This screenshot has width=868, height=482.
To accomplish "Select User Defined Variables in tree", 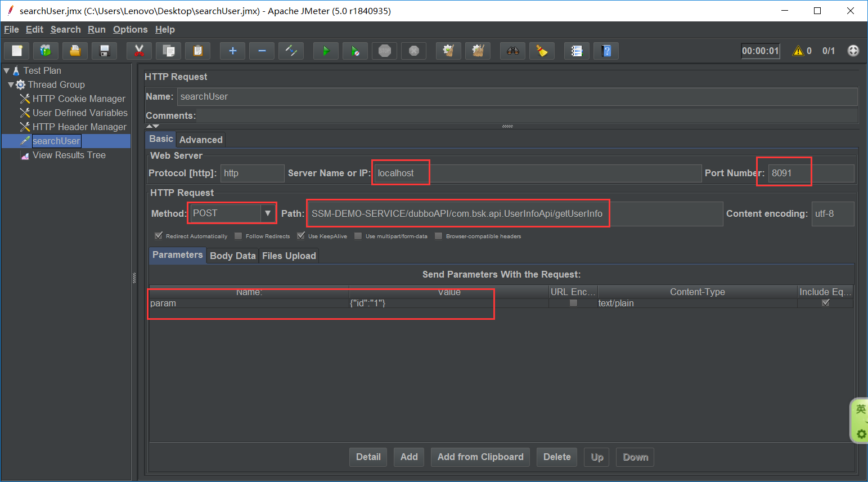I will [x=80, y=113].
